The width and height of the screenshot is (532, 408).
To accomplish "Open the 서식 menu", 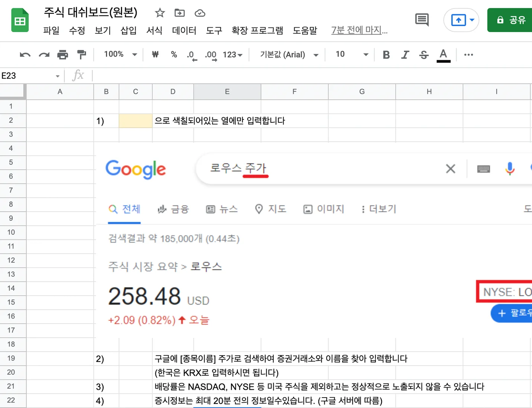I will (x=154, y=30).
